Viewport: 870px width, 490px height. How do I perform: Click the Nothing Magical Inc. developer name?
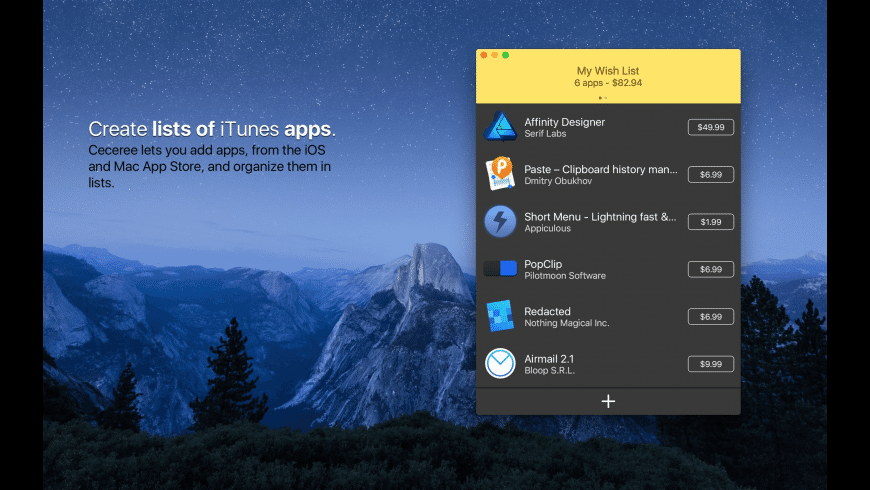tap(566, 323)
